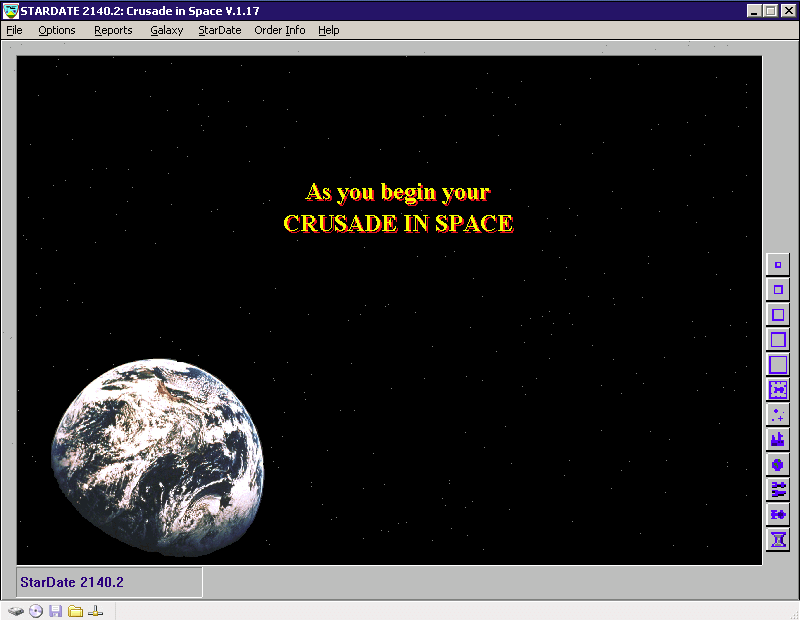The width and height of the screenshot is (800, 621).
Task: Open the Galaxy menu
Action: point(167,30)
